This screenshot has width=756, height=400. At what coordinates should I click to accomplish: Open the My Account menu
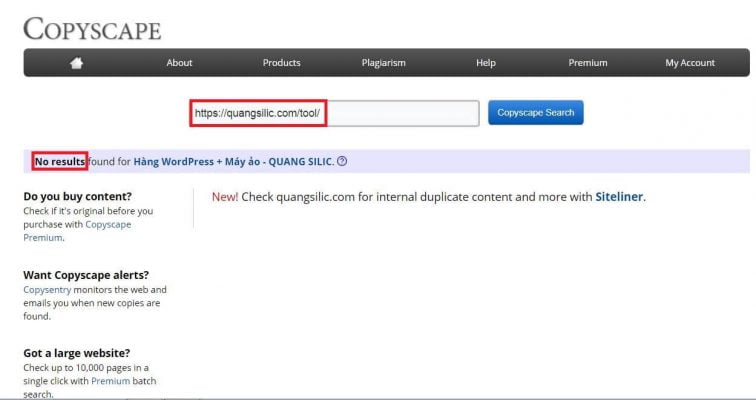690,63
